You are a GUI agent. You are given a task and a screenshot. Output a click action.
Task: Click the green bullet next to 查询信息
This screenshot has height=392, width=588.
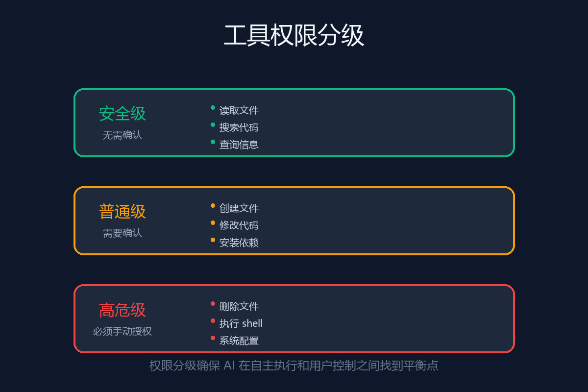[213, 142]
